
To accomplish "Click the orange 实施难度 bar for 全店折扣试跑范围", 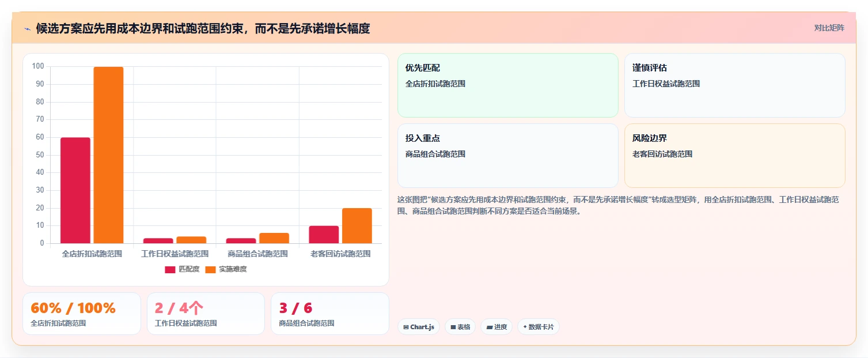I will coord(108,155).
